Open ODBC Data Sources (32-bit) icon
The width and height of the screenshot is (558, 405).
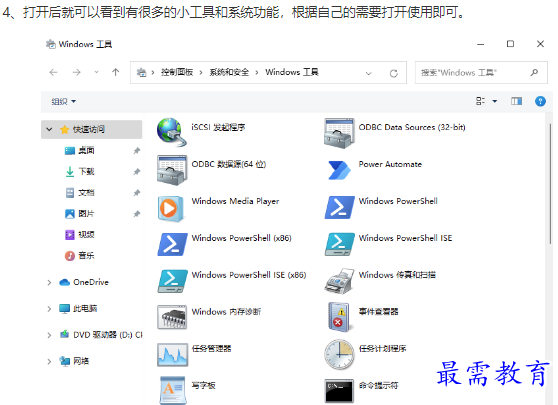point(339,133)
